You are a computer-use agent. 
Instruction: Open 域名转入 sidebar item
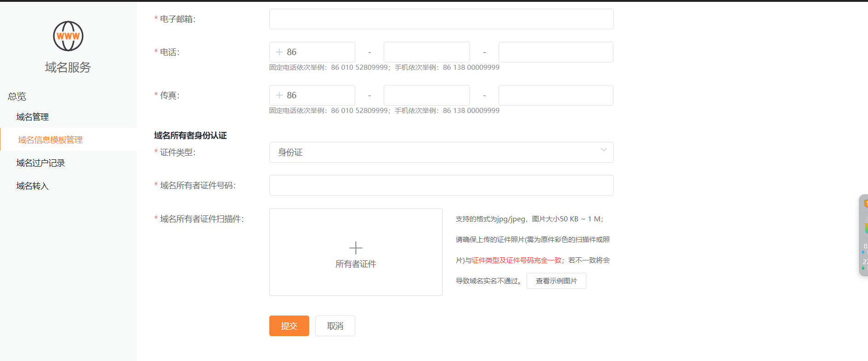pos(32,186)
